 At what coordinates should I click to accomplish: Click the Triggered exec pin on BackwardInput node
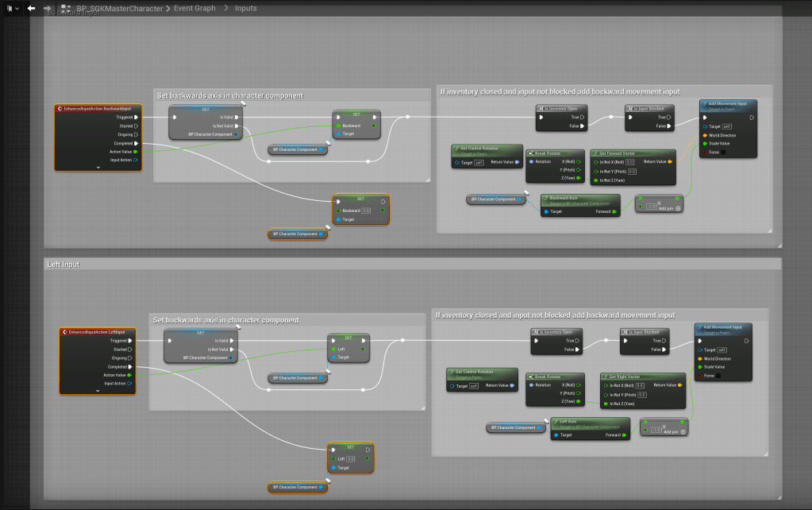[136, 117]
